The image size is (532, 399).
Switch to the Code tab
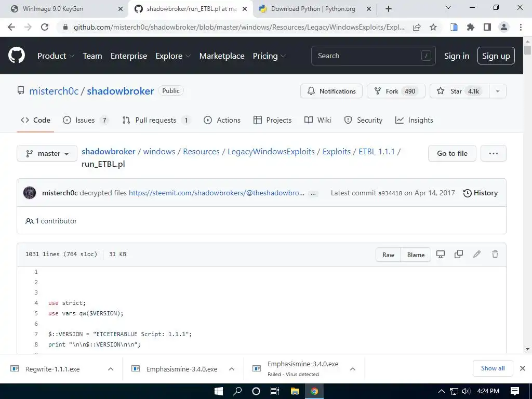36,120
